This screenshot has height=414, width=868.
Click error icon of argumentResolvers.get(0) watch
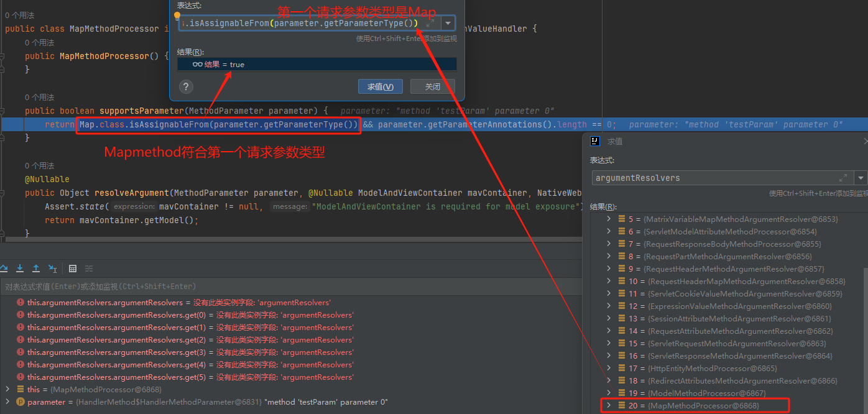pyautogui.click(x=21, y=315)
